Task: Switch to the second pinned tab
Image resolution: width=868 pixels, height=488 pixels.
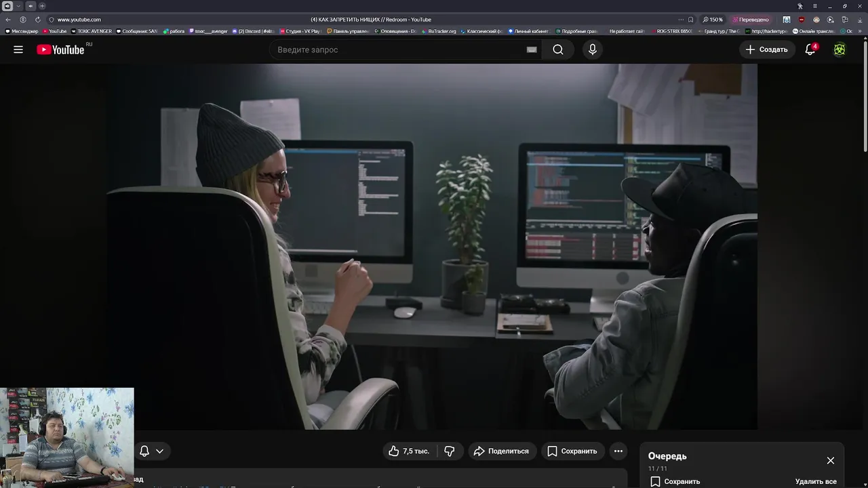Action: pyautogui.click(x=31, y=6)
